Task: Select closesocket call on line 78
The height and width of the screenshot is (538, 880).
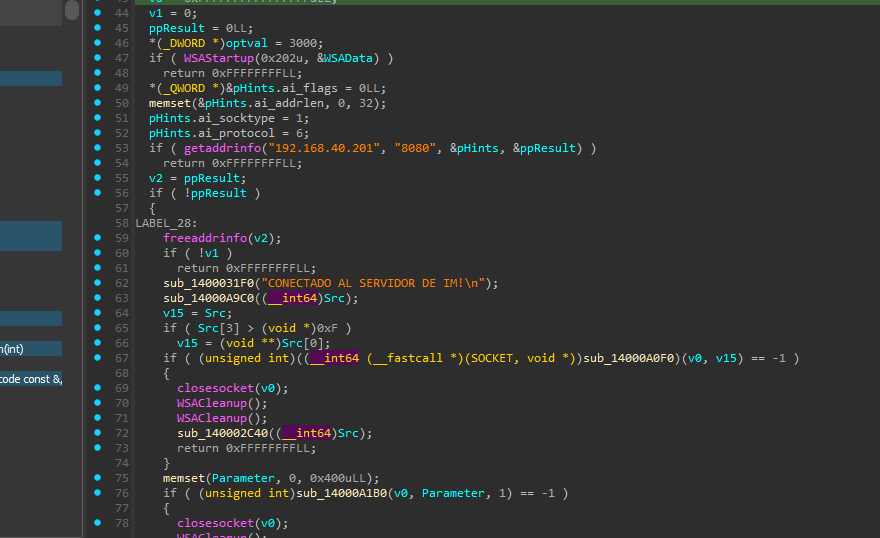Action: coord(216,523)
